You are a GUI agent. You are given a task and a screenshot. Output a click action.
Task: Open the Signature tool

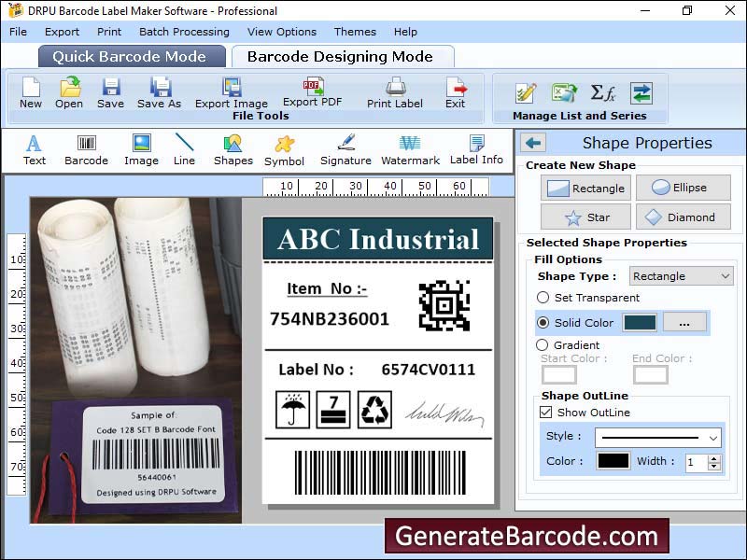tap(345, 148)
